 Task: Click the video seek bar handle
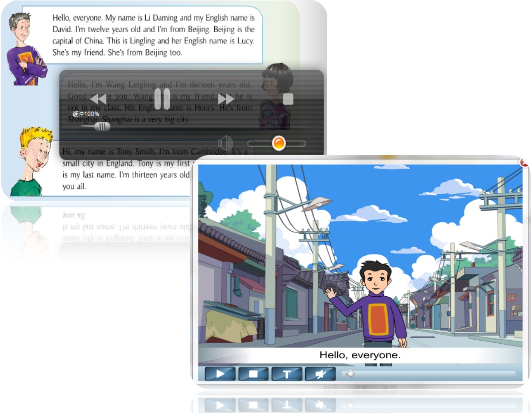tap(350, 374)
